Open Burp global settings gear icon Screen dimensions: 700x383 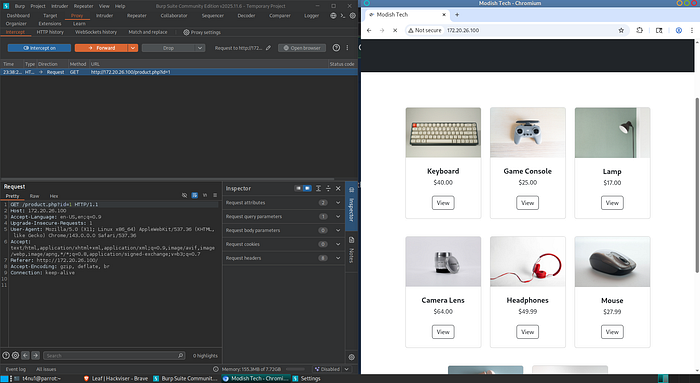[353, 16]
